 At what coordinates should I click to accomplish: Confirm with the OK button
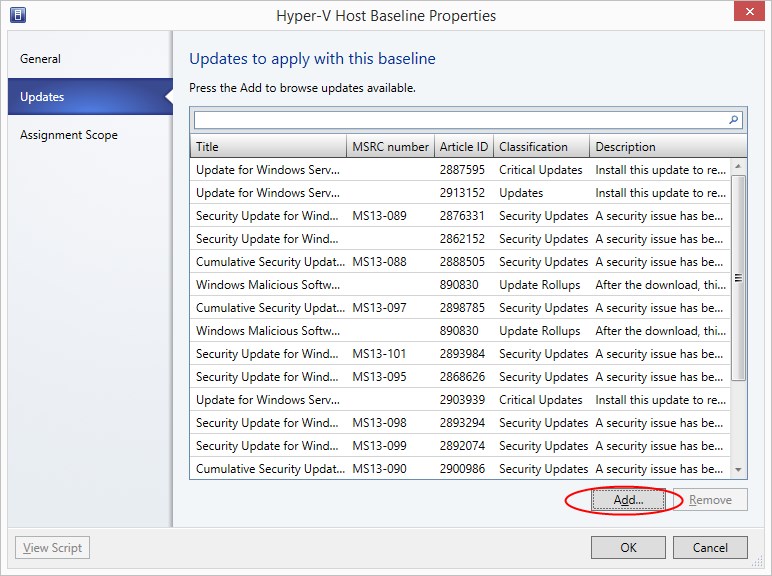(628, 547)
